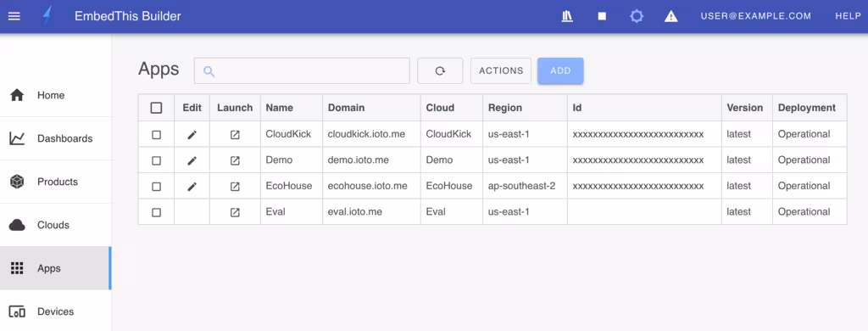Focus the Apps search field

[302, 71]
